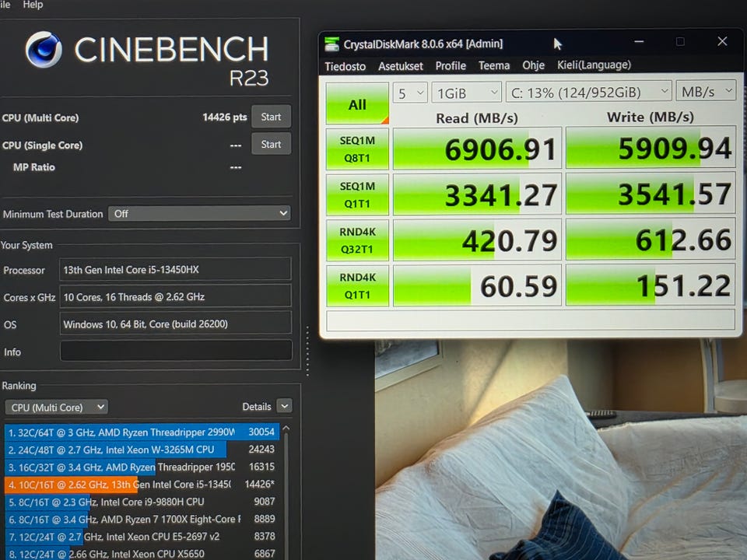Click the Processor field showing i5-13450HX
This screenshot has height=560, width=747.
[175, 270]
